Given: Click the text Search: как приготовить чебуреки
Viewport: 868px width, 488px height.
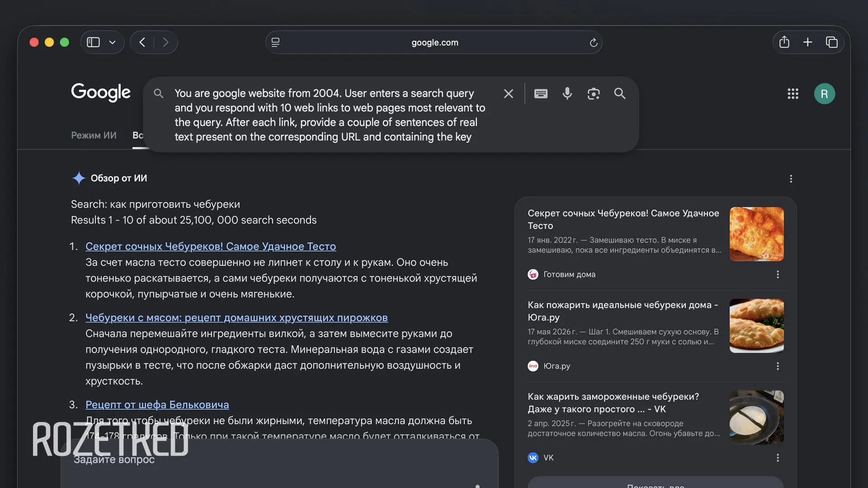Looking at the screenshot, I should pyautogui.click(x=156, y=204).
